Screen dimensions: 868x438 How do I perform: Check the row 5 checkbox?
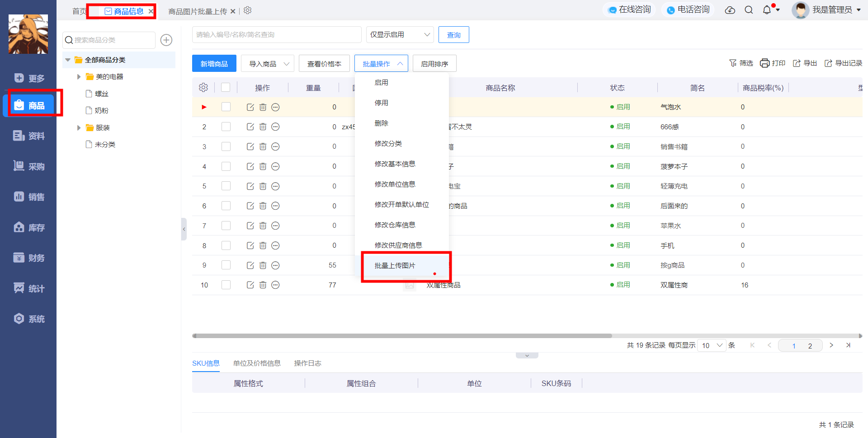pyautogui.click(x=226, y=186)
